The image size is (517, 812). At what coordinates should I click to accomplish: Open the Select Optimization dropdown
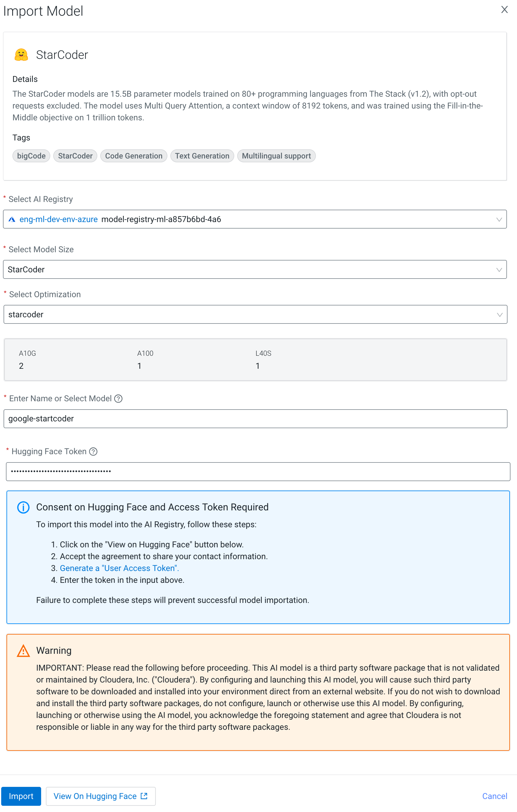point(499,315)
